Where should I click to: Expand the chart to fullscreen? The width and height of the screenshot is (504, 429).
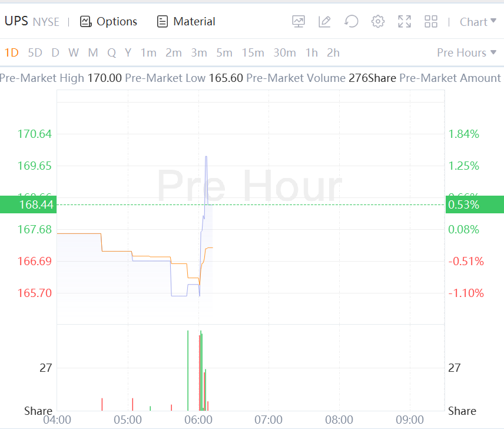pyautogui.click(x=404, y=22)
